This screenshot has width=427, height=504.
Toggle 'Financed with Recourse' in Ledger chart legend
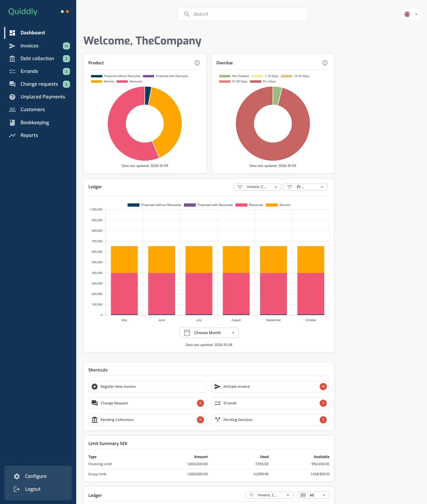208,205
